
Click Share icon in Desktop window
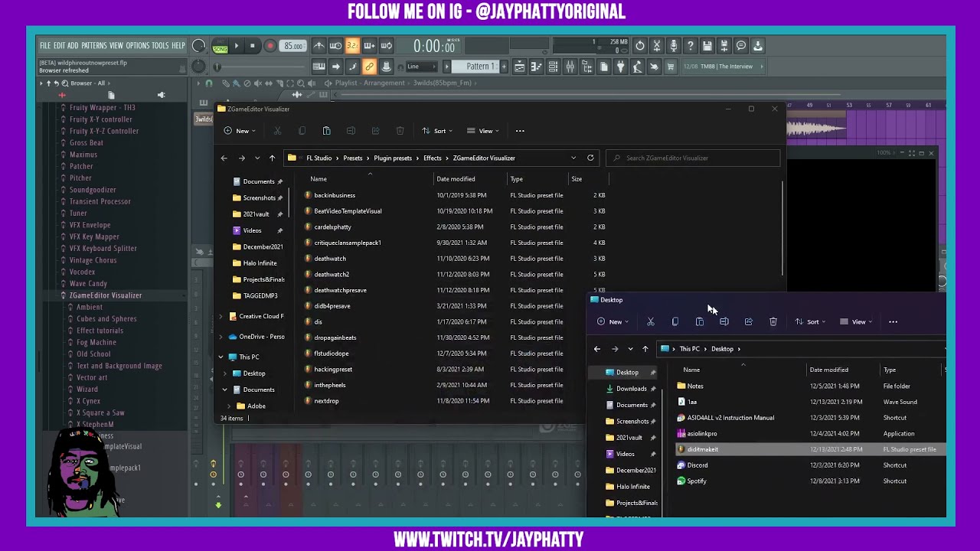tap(749, 322)
